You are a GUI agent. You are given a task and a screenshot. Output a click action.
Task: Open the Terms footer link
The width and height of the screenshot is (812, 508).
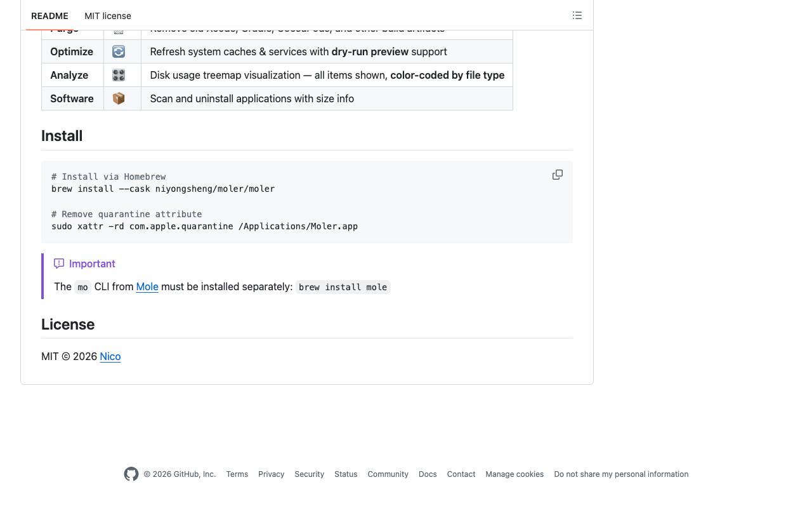coord(237,474)
